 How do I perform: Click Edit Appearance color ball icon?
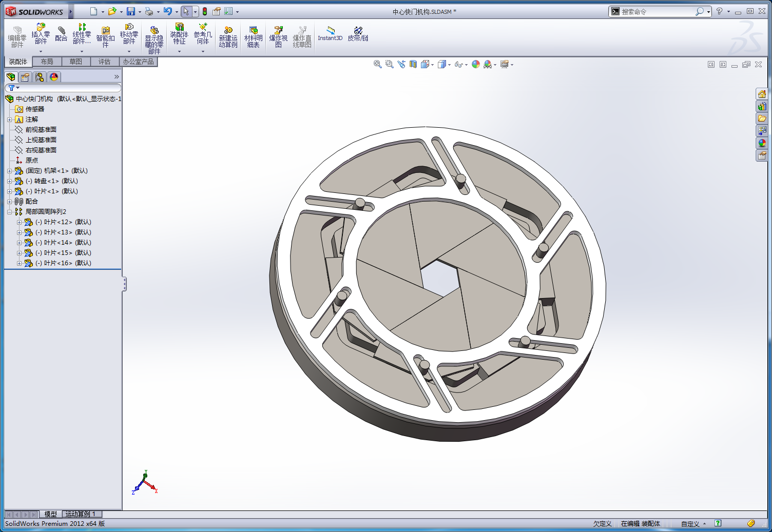(x=476, y=64)
